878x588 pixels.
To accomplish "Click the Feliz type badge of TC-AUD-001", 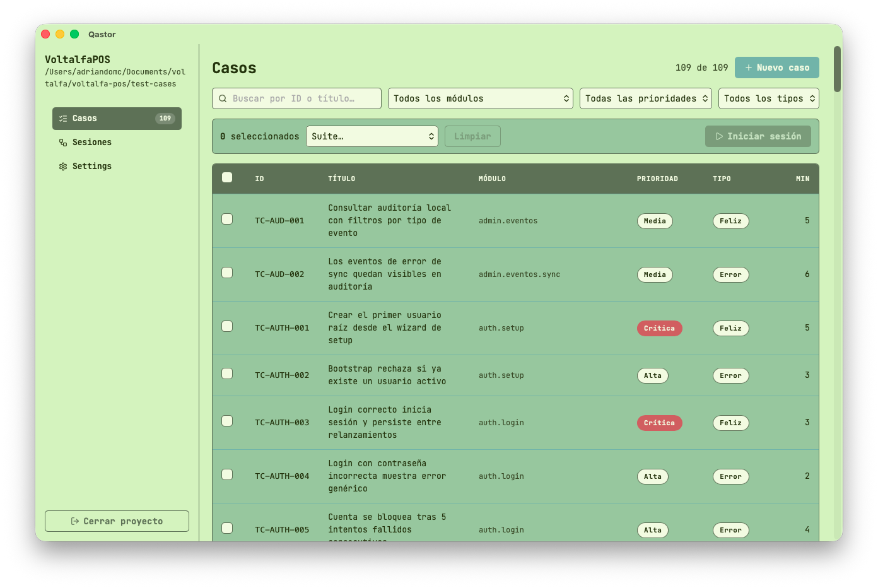I will [x=731, y=221].
